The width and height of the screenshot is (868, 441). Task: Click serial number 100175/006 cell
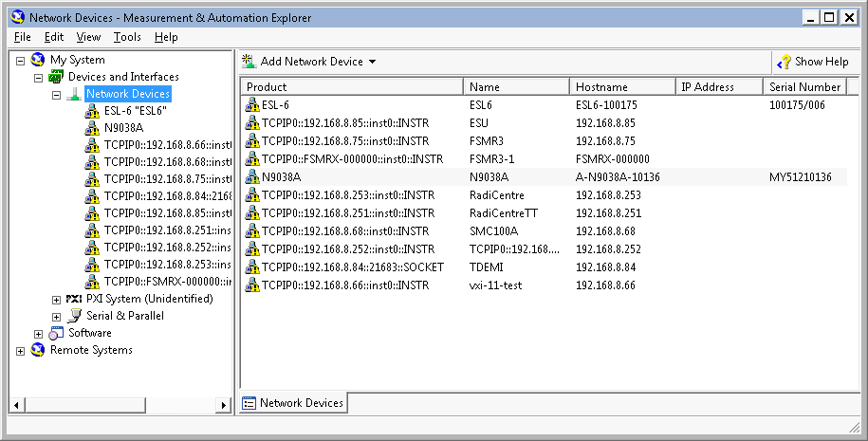point(797,105)
